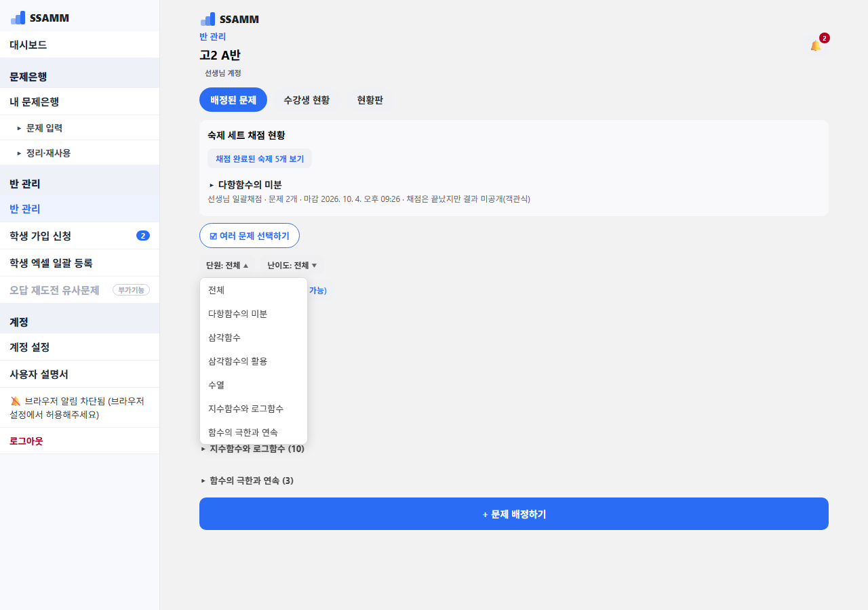Open 채점 완료된 숙제 5개 보기
This screenshot has height=610, width=868.
260,159
